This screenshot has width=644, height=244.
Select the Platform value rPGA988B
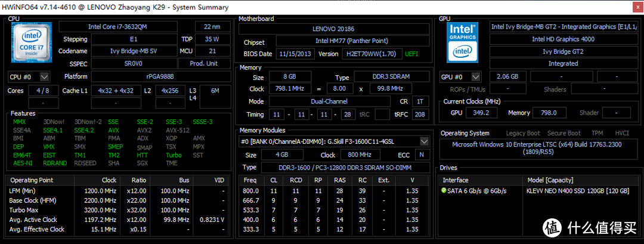point(160,77)
